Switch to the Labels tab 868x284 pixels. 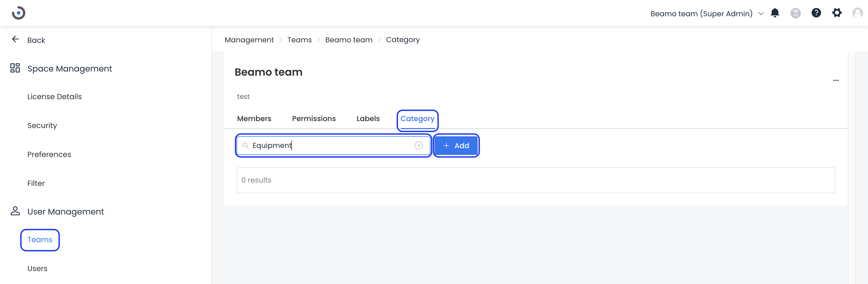point(368,119)
